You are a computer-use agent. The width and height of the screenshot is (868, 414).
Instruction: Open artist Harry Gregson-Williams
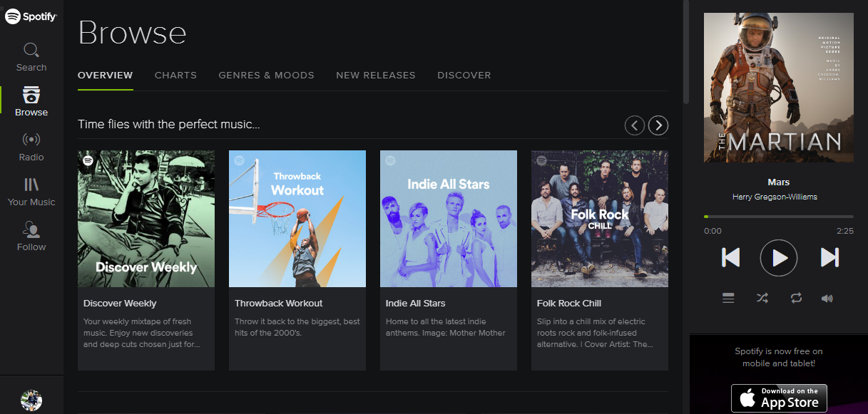(775, 197)
